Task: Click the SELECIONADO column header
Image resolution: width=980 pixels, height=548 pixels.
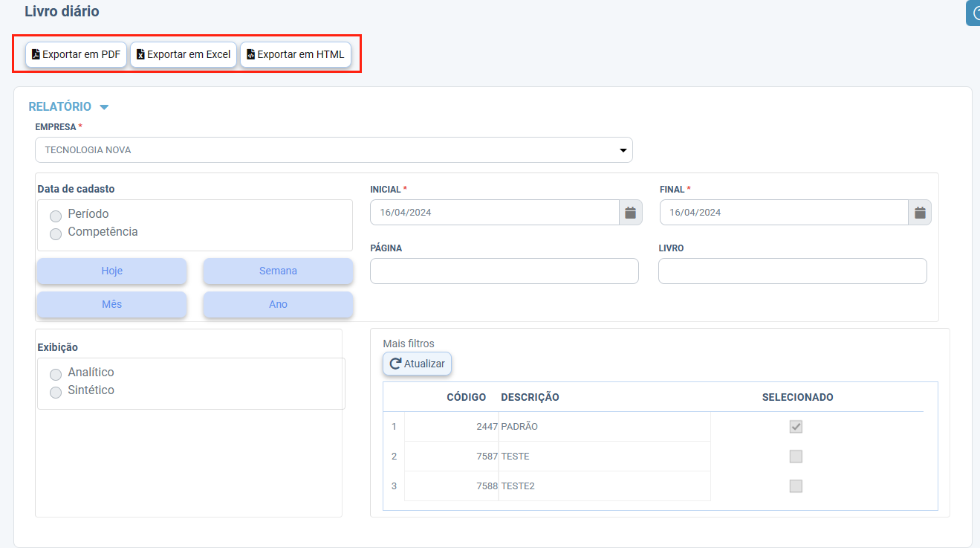Action: [x=797, y=397]
